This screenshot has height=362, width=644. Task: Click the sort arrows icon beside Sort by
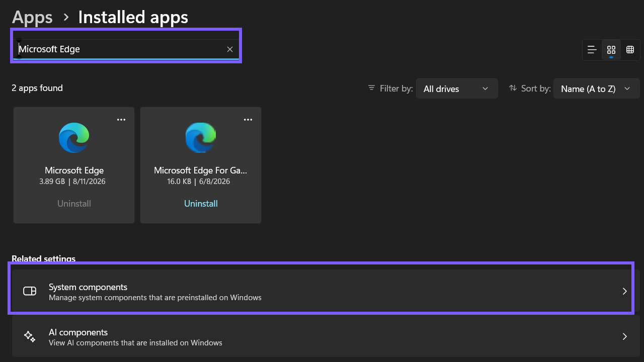pyautogui.click(x=513, y=88)
